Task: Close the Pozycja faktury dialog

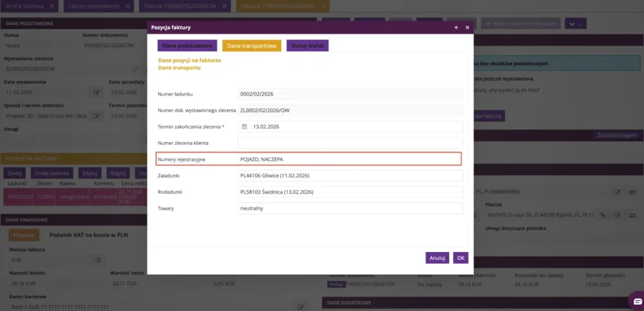Action: point(467,28)
